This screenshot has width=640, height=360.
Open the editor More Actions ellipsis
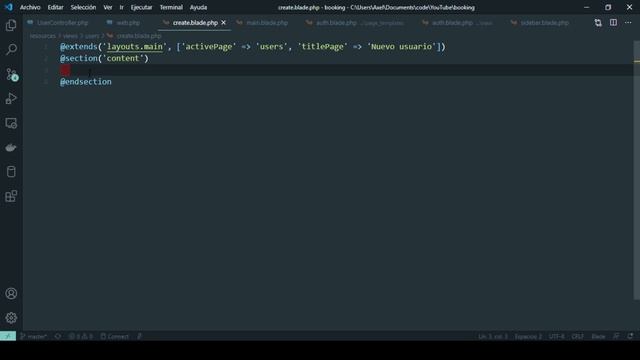click(x=628, y=23)
